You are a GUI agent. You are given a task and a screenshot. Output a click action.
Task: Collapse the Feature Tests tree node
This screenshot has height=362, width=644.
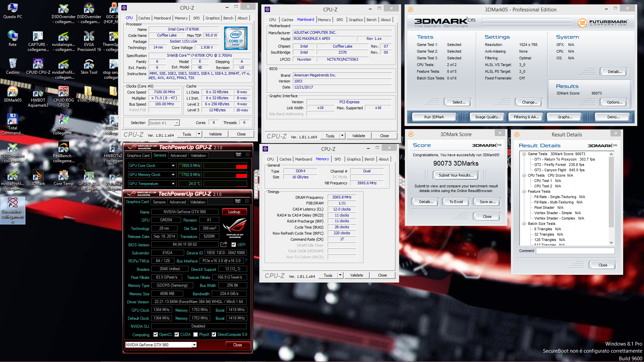click(x=524, y=192)
